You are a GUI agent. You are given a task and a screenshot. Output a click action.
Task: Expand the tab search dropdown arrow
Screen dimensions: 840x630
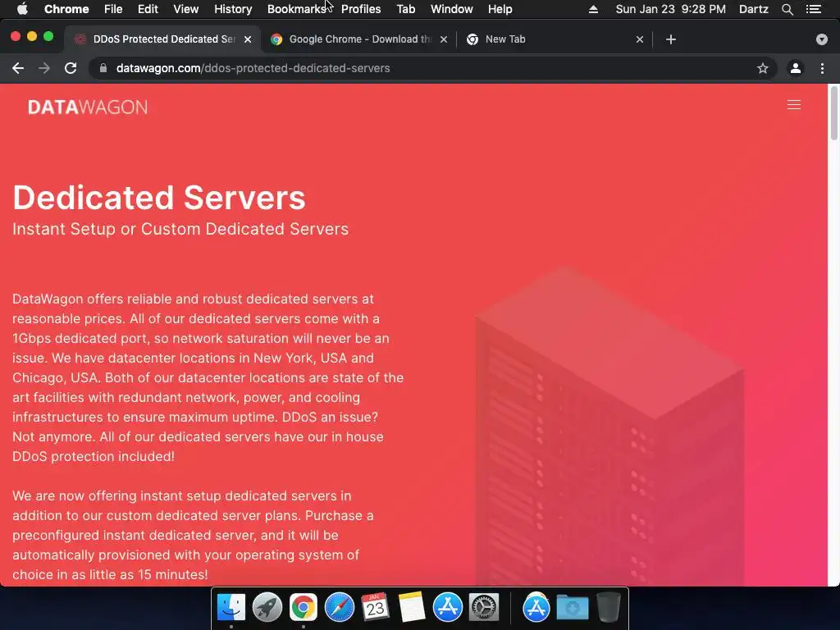822,39
